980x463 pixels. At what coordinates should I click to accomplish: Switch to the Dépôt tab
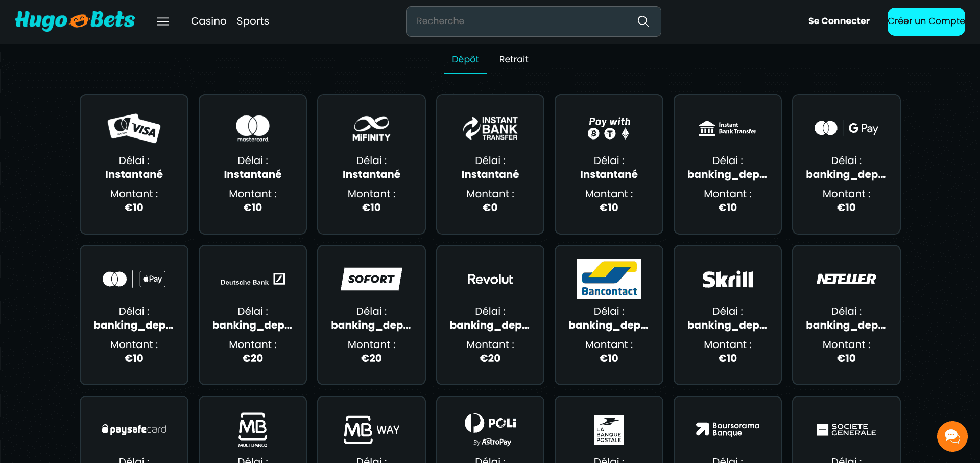[x=465, y=59]
